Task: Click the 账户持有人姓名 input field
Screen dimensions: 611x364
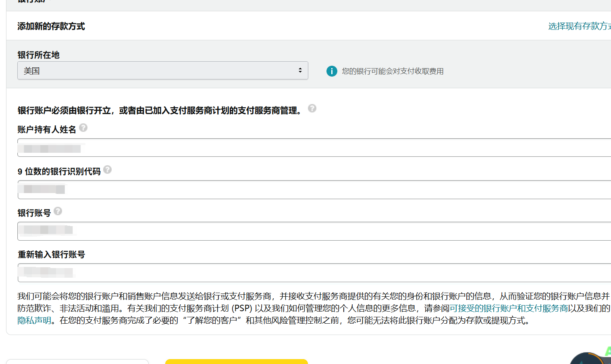Action: coord(161,148)
